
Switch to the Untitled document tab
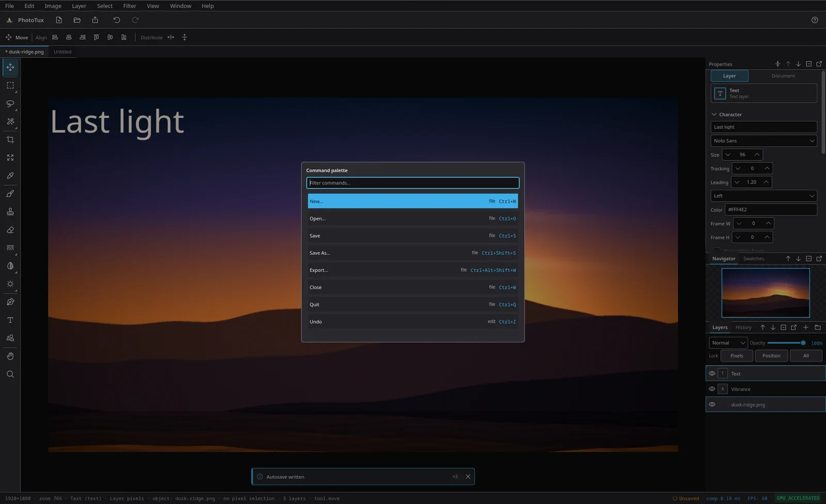click(x=62, y=52)
